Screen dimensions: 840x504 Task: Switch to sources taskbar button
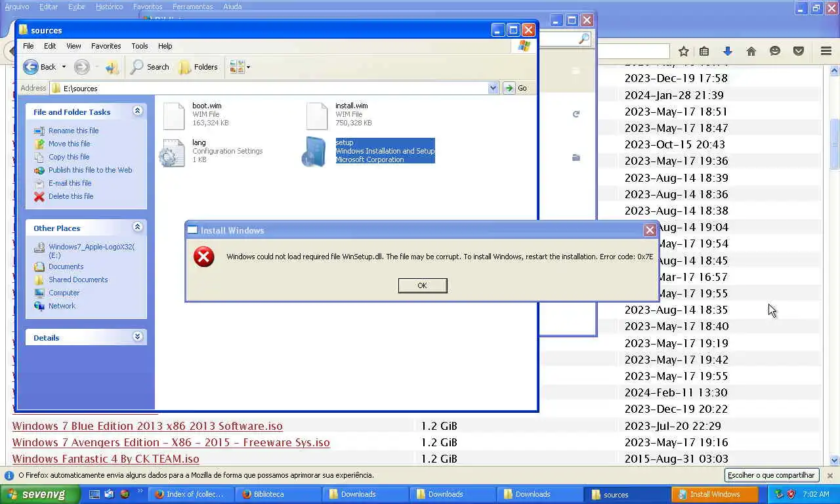(627, 494)
